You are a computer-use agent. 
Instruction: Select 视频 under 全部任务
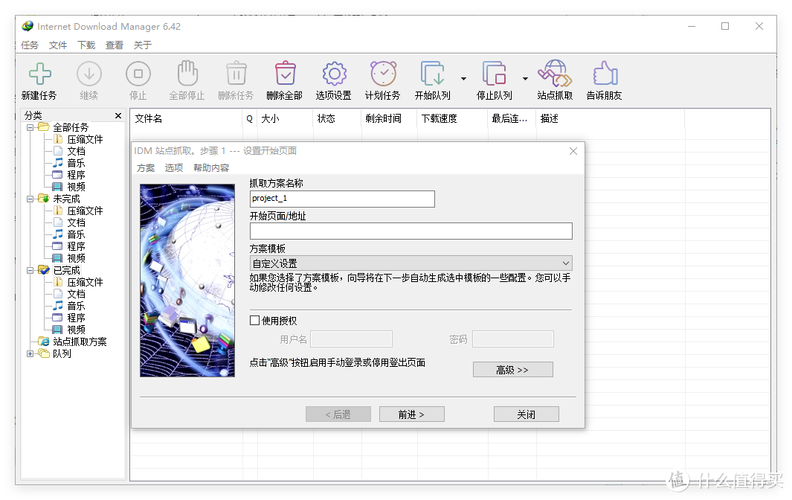point(76,187)
